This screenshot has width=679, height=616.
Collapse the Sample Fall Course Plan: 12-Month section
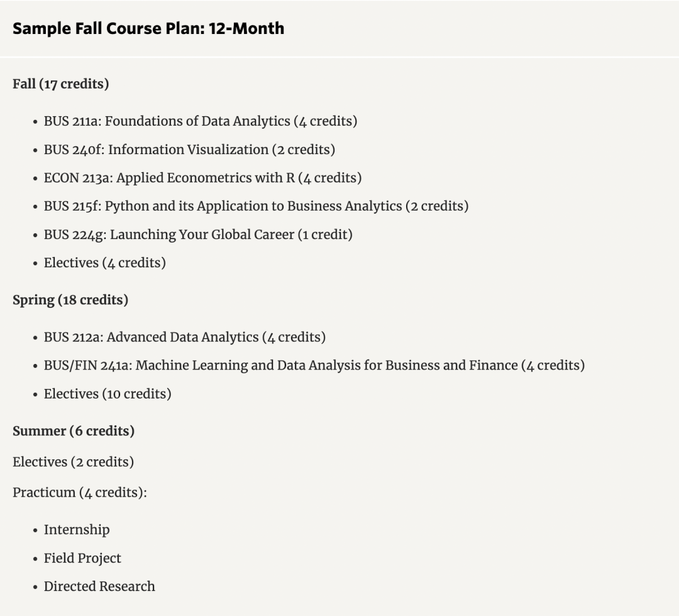click(x=148, y=28)
